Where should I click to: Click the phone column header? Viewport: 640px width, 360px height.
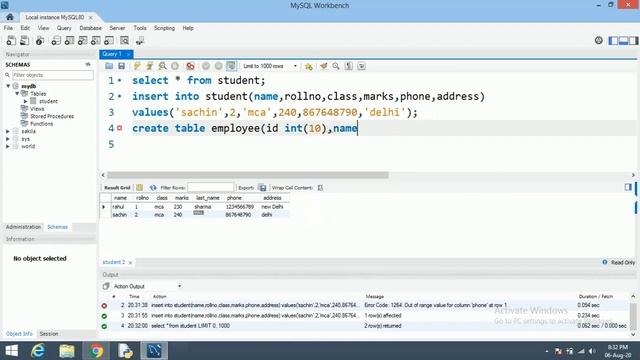(x=234, y=198)
